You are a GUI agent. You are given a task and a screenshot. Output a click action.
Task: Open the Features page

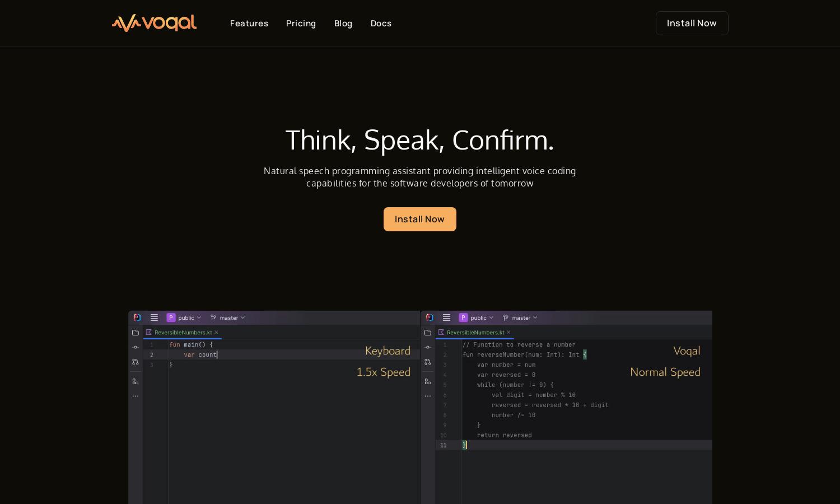[249, 24]
